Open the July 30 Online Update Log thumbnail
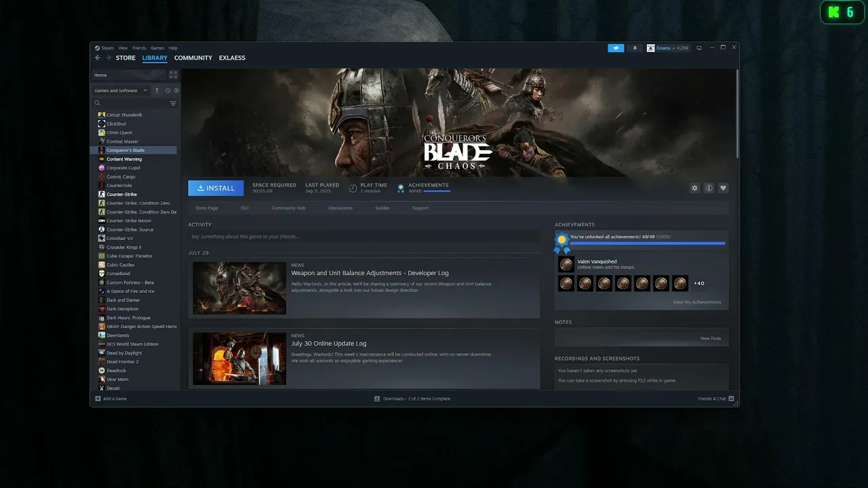The image size is (868, 488). coord(239,359)
